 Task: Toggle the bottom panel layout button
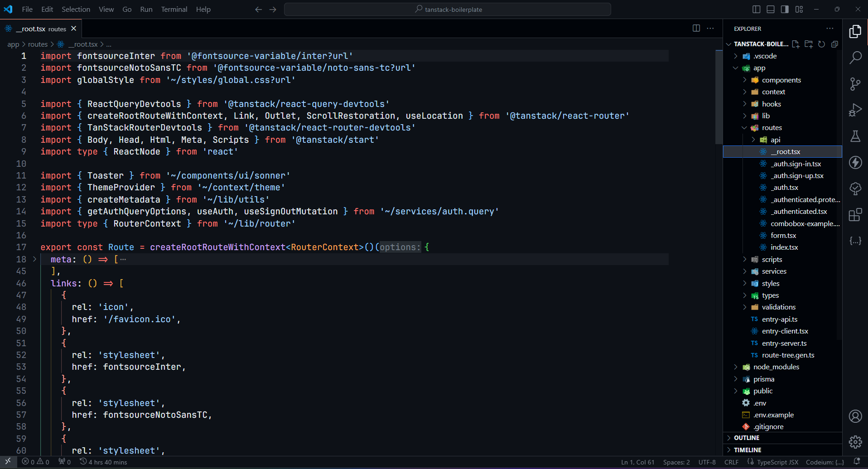771,9
